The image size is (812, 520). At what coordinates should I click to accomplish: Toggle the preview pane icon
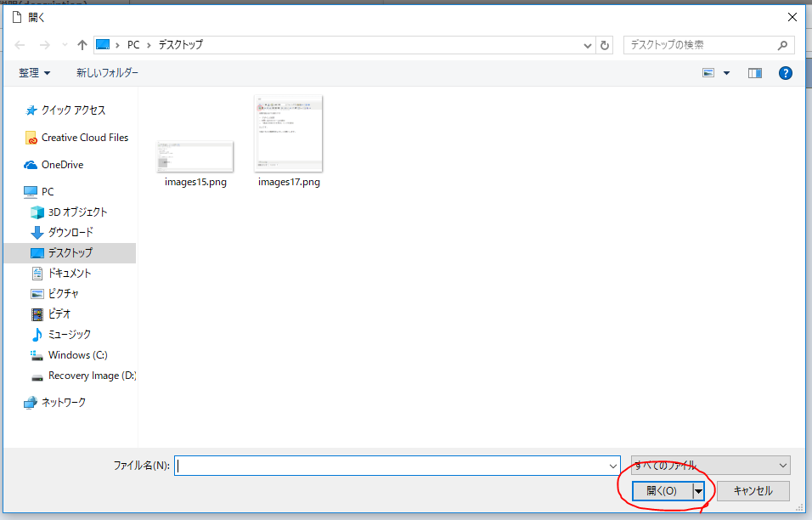point(755,73)
